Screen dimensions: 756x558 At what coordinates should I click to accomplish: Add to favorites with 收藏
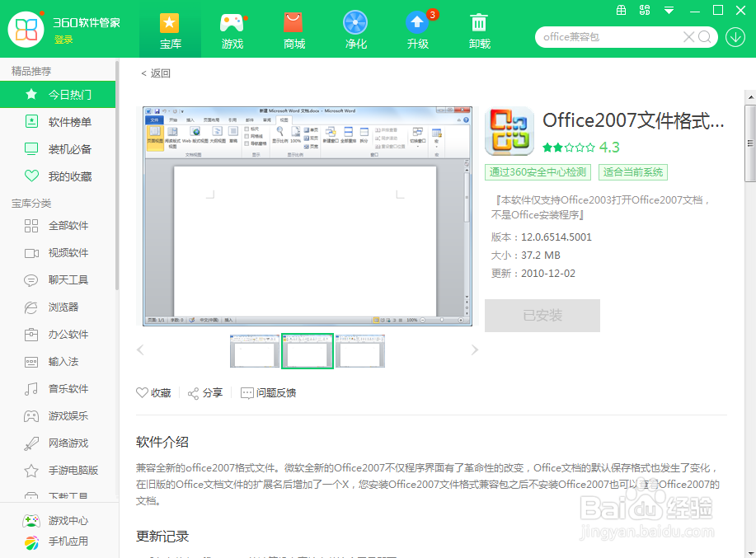(154, 393)
